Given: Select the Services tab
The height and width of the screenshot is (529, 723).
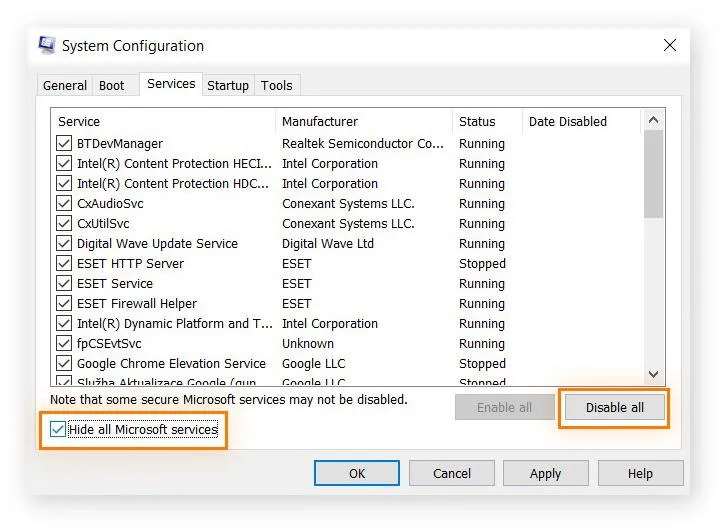Looking at the screenshot, I should (x=171, y=84).
